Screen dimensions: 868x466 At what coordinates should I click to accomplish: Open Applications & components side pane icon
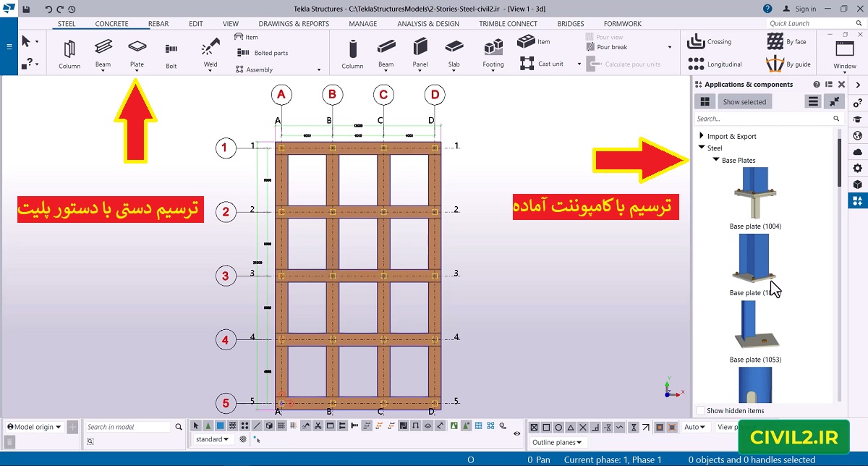pyautogui.click(x=858, y=200)
